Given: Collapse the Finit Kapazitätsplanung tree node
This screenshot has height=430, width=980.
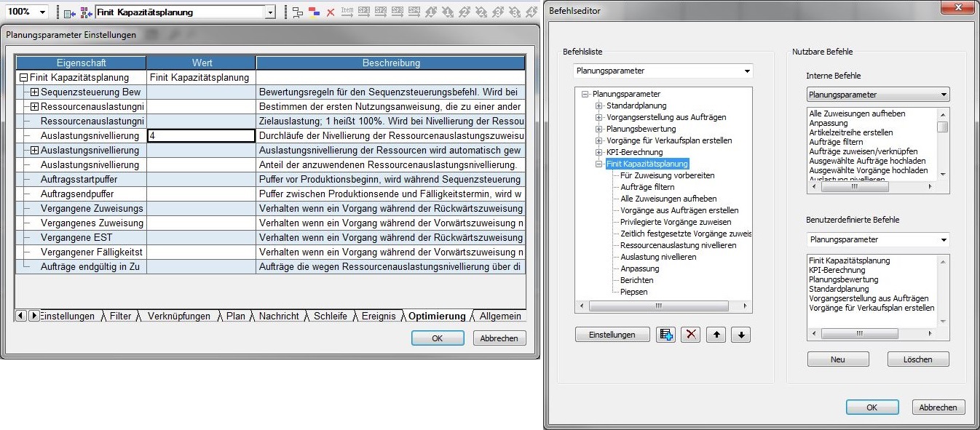Looking at the screenshot, I should coord(599,164).
